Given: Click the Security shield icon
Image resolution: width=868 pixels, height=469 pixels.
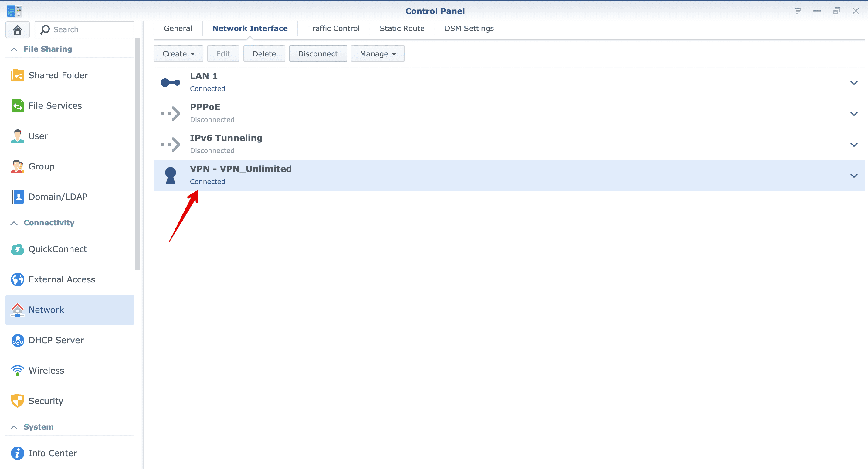Looking at the screenshot, I should 18,401.
